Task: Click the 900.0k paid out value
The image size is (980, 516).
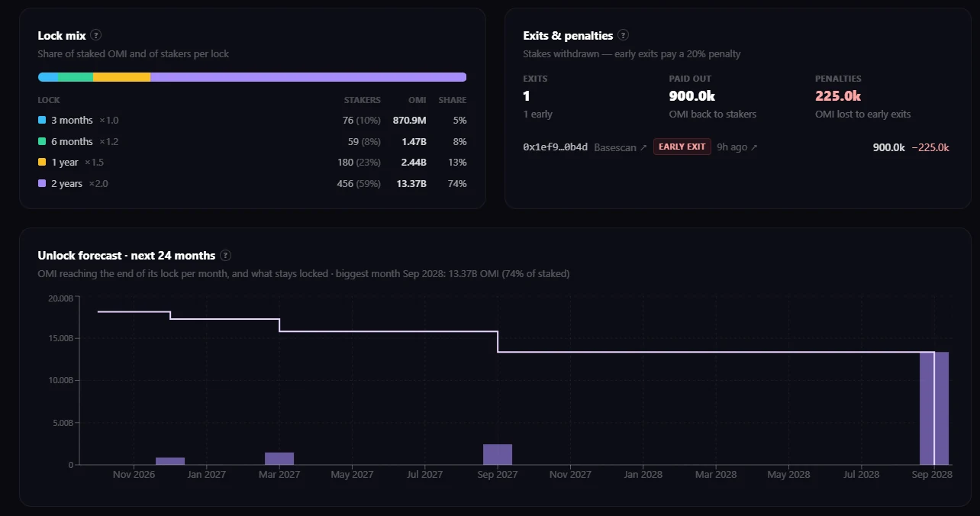Action: tap(692, 96)
